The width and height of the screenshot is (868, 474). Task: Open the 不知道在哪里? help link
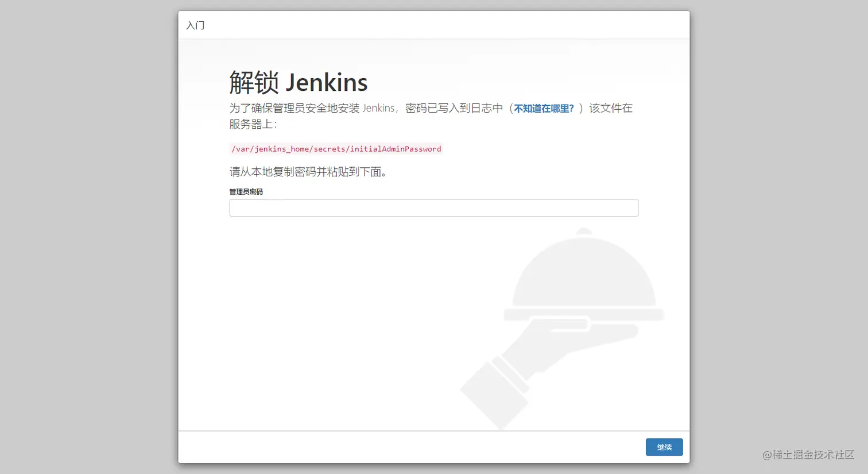(x=544, y=109)
